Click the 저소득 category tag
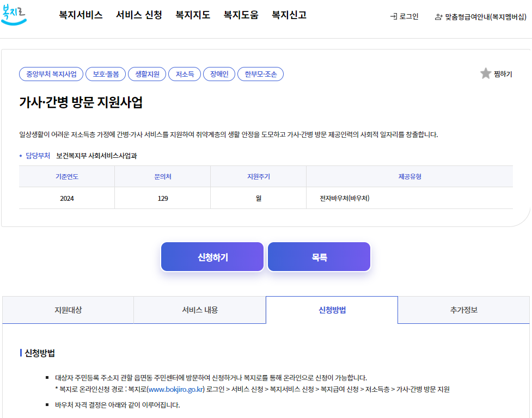The image size is (532, 418). pyautogui.click(x=185, y=74)
